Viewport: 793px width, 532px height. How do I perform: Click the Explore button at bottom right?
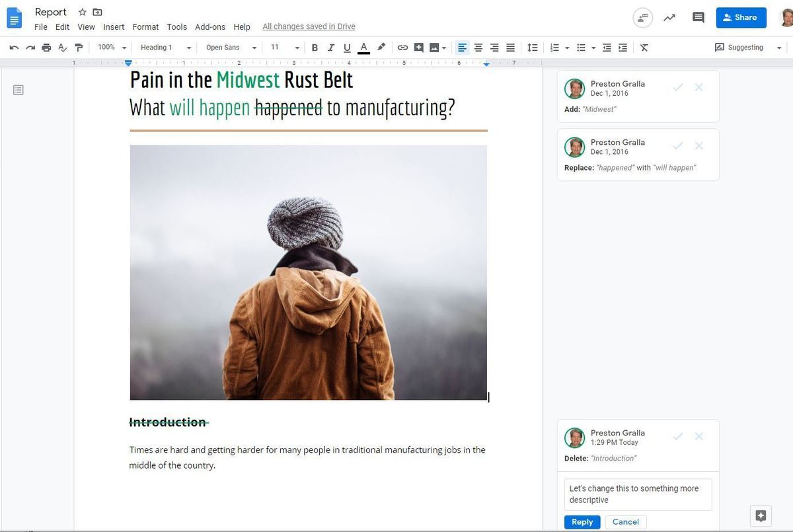(x=761, y=515)
